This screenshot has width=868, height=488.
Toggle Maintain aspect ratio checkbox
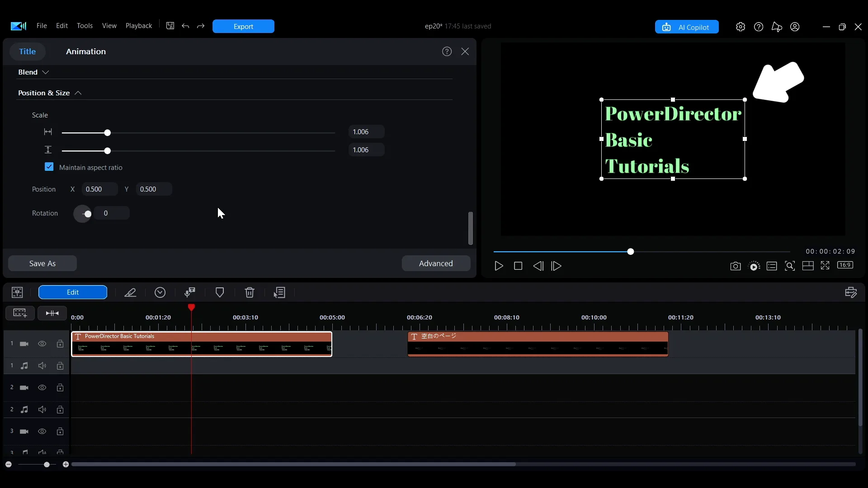coord(49,167)
